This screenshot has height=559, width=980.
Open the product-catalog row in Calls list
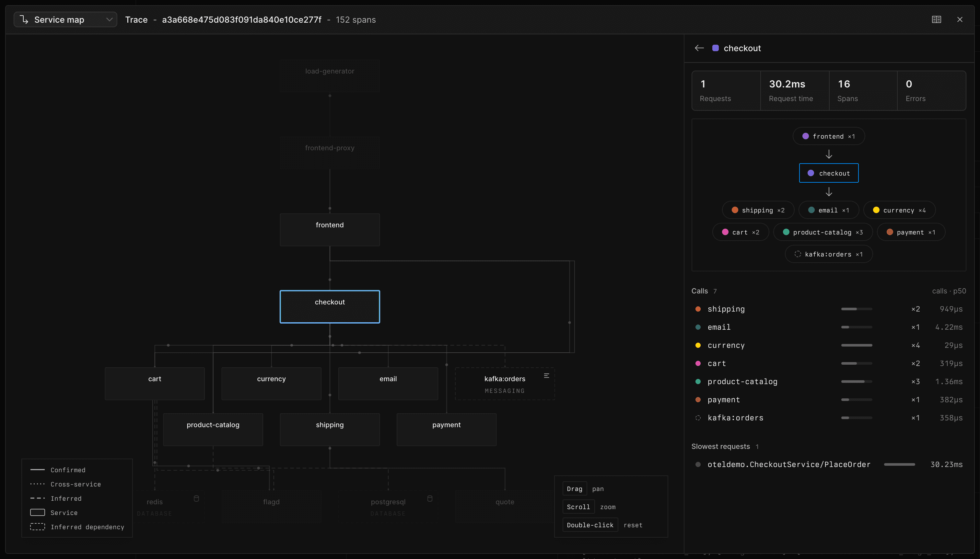point(829,382)
